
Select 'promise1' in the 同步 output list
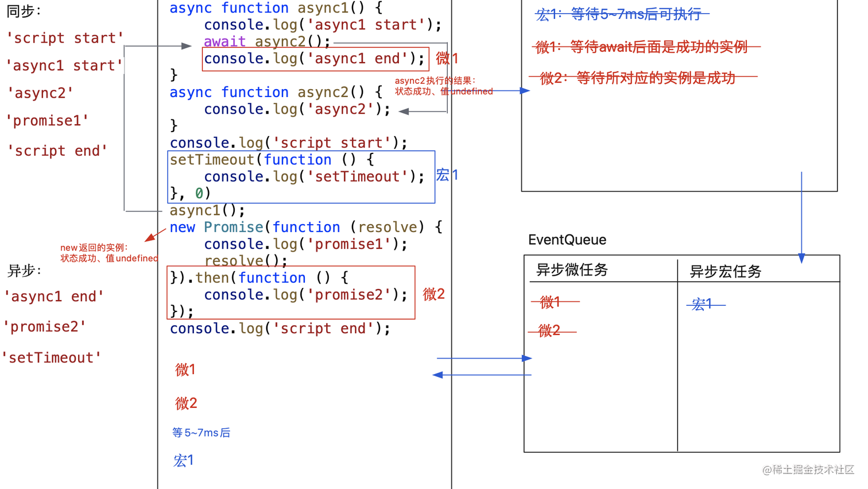(x=47, y=121)
